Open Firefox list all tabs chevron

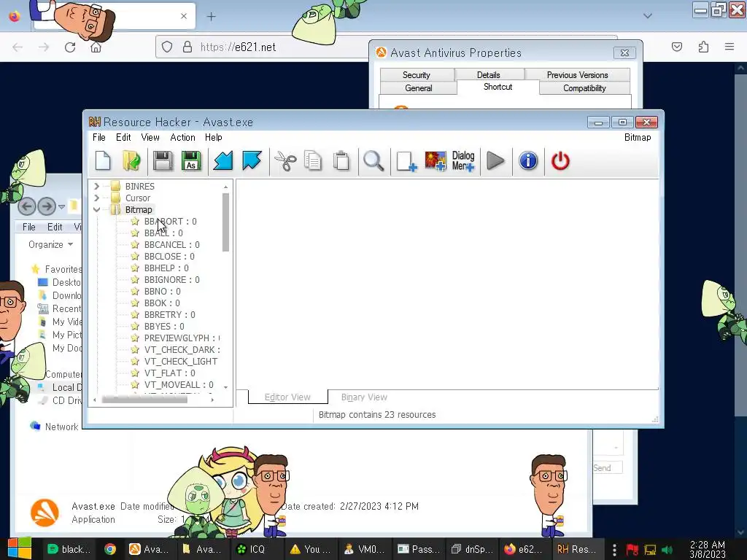[x=648, y=16]
